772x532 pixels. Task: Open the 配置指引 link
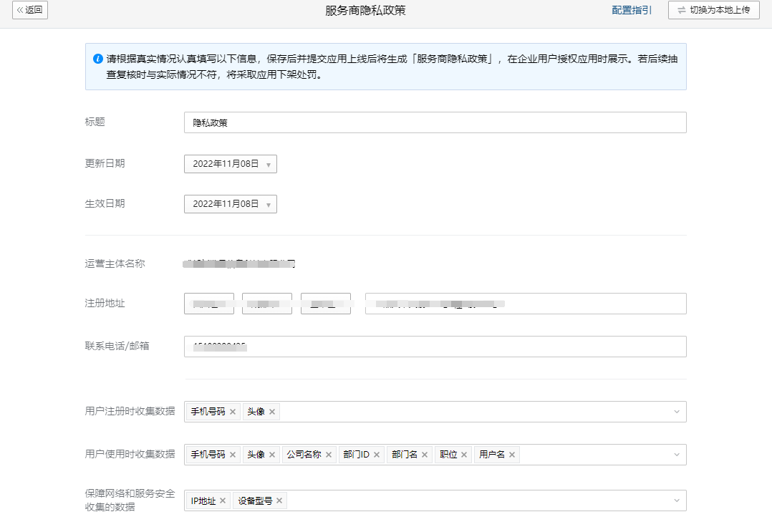coord(632,10)
